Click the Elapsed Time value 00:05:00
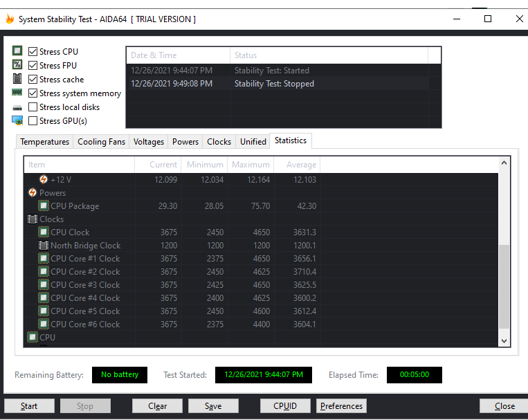Image resolution: width=528 pixels, height=420 pixels. click(x=415, y=375)
